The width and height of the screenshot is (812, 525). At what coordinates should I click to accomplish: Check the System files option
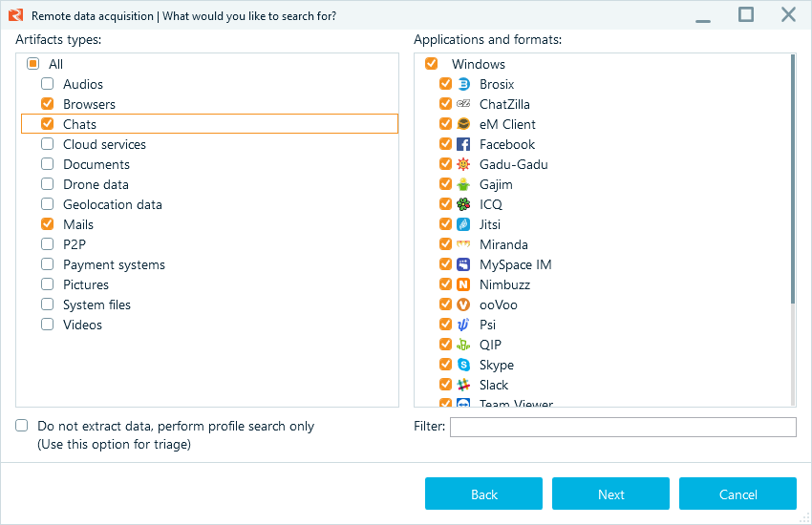[47, 304]
